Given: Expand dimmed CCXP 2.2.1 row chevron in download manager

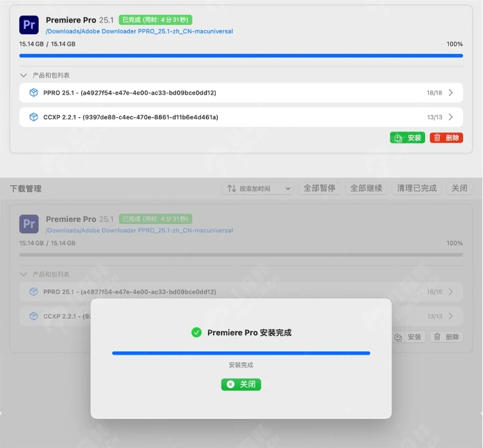Looking at the screenshot, I should 451,316.
